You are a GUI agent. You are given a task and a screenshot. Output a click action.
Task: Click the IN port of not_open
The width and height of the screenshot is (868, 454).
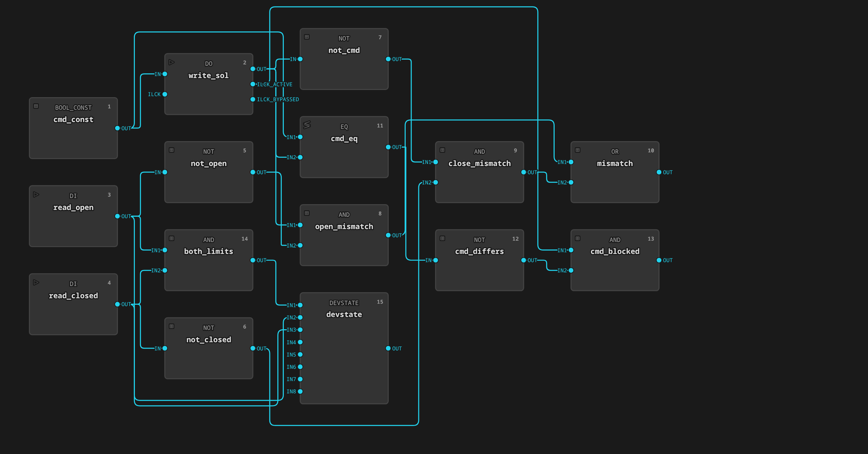click(165, 172)
